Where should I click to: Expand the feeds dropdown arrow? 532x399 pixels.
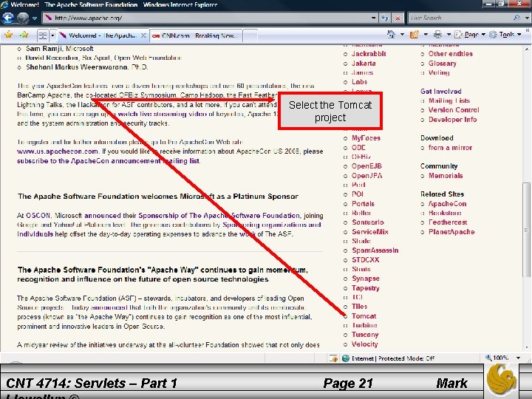(x=426, y=35)
